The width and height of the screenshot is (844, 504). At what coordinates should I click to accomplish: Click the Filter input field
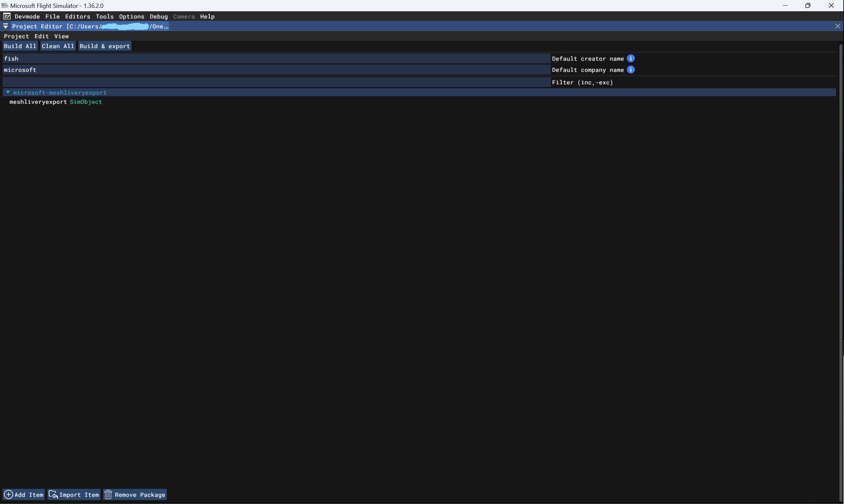pos(272,82)
